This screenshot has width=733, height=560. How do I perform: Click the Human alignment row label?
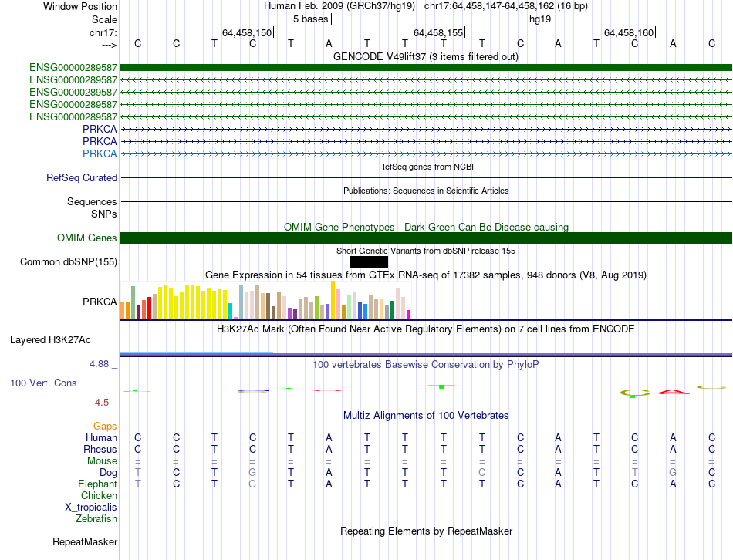coord(101,438)
